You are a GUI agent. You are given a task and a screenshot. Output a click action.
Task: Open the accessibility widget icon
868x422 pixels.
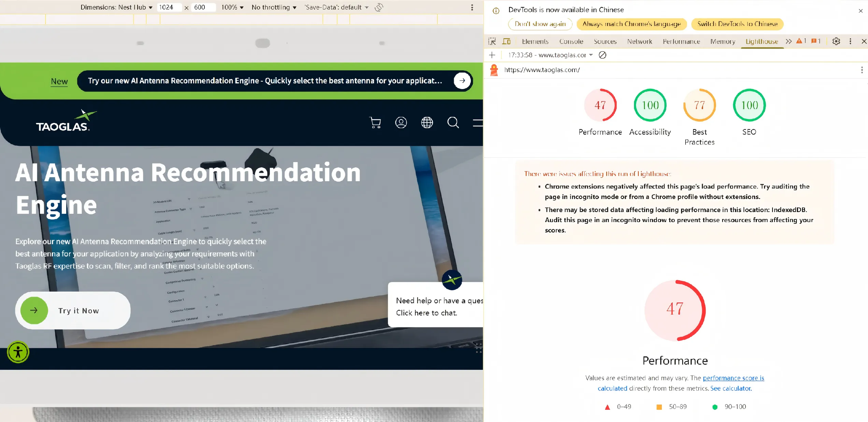[x=18, y=352]
